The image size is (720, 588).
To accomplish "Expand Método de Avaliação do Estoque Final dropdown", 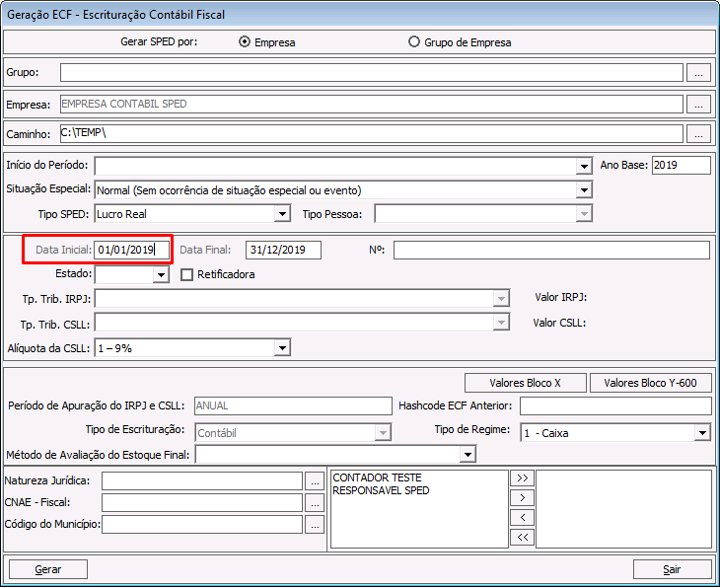I will [x=467, y=455].
